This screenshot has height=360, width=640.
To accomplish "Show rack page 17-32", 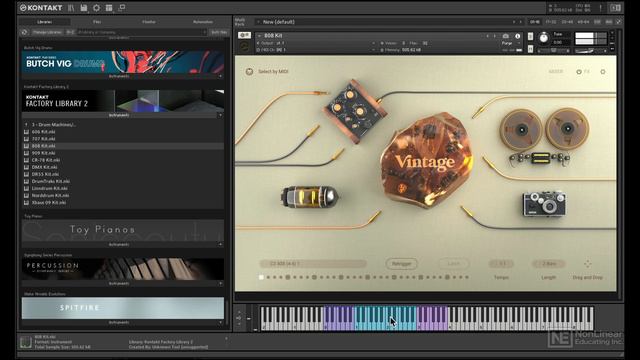I will [551, 22].
